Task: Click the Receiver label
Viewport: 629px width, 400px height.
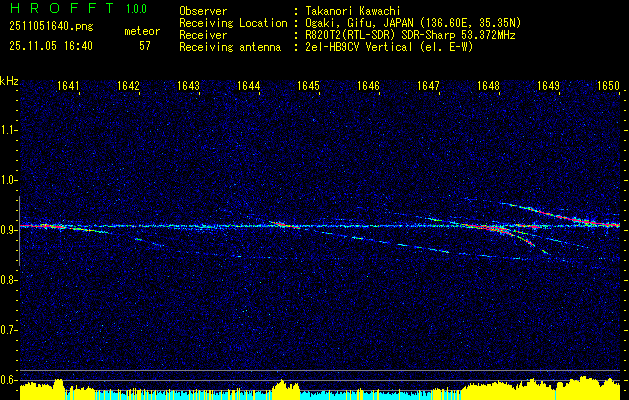Action: pyautogui.click(x=203, y=35)
